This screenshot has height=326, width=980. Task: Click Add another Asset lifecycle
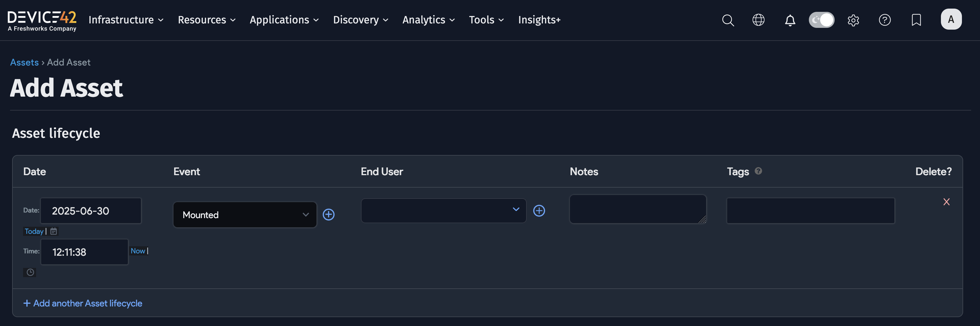coord(83,303)
